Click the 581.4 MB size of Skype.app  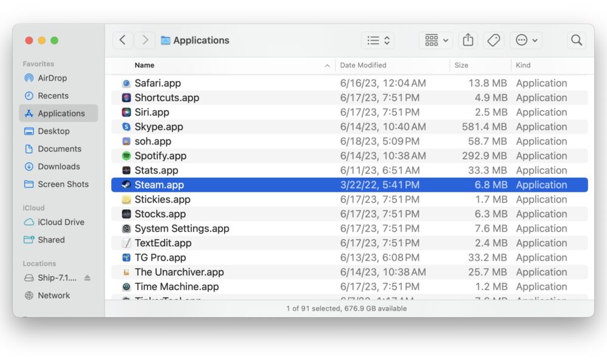coord(484,127)
